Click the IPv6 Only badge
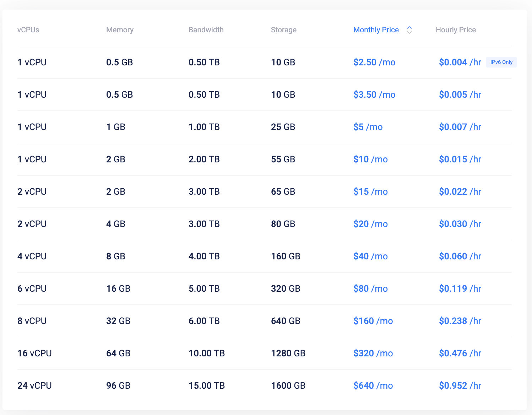The width and height of the screenshot is (532, 415). 501,62
